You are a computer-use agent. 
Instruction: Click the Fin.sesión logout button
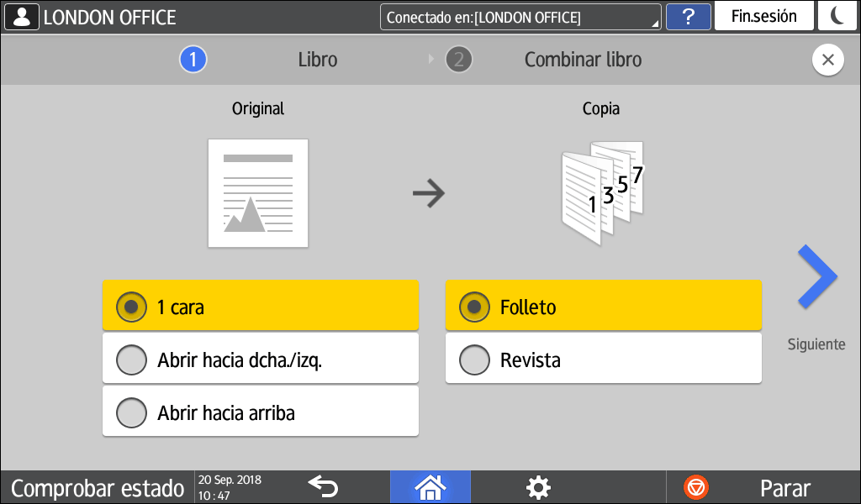pos(763,17)
